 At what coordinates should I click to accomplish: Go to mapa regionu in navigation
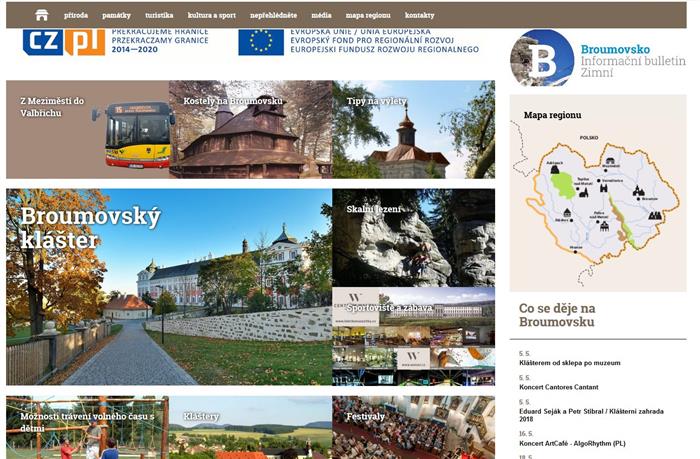pos(368,15)
